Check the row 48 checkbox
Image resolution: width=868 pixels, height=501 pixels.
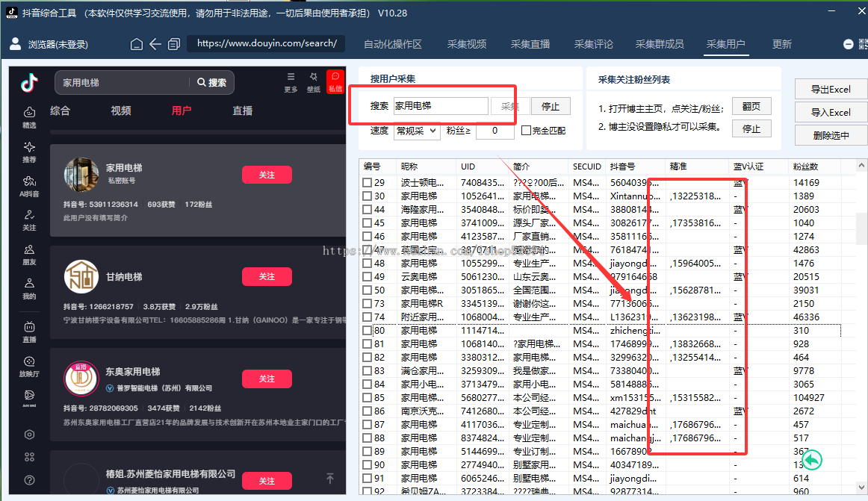pyautogui.click(x=367, y=264)
